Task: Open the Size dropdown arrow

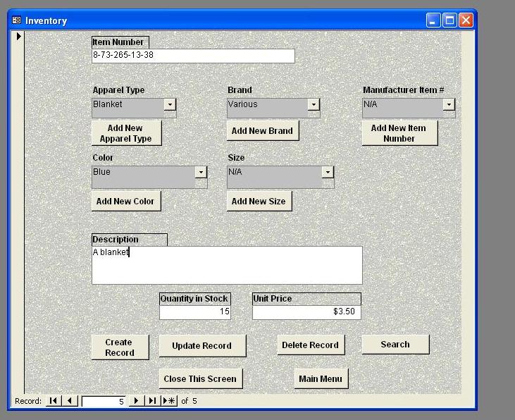Action: pyautogui.click(x=328, y=173)
